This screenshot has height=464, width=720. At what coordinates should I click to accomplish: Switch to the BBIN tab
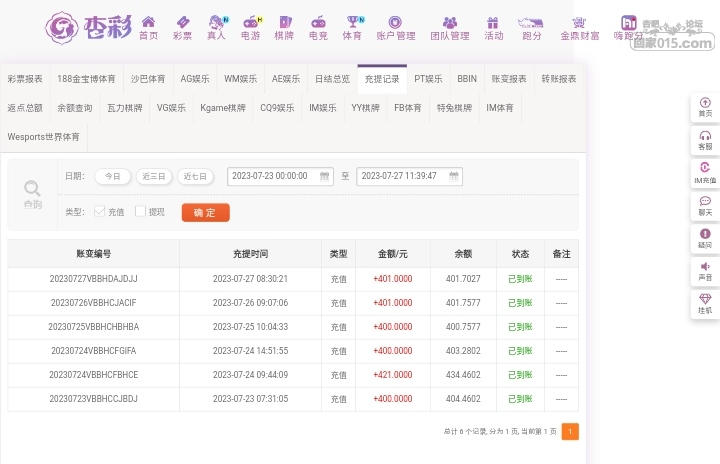467,79
